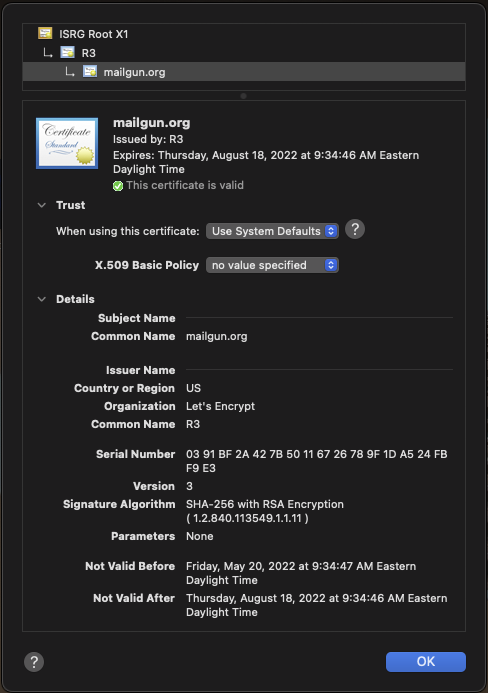Click the Version value 3
Image resolution: width=488 pixels, height=693 pixels.
tap(189, 486)
